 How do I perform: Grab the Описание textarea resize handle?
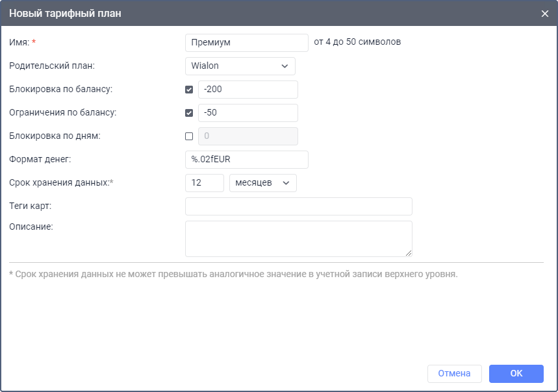409,253
